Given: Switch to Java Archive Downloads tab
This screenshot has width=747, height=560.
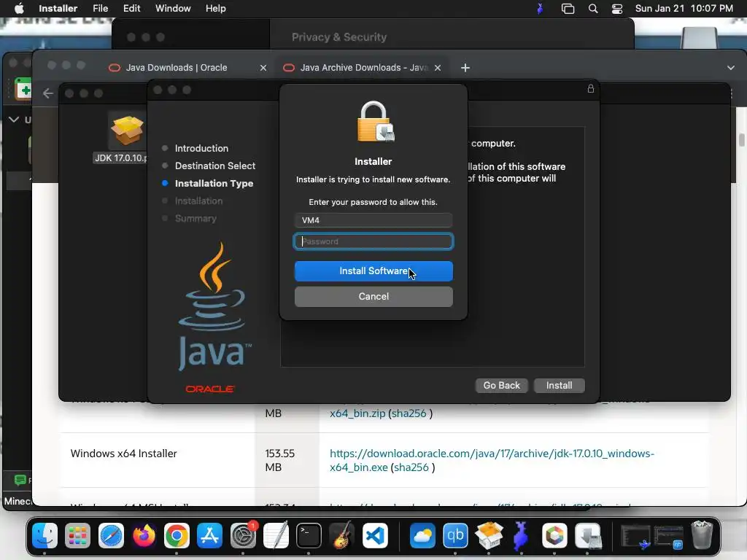Looking at the screenshot, I should 364,68.
